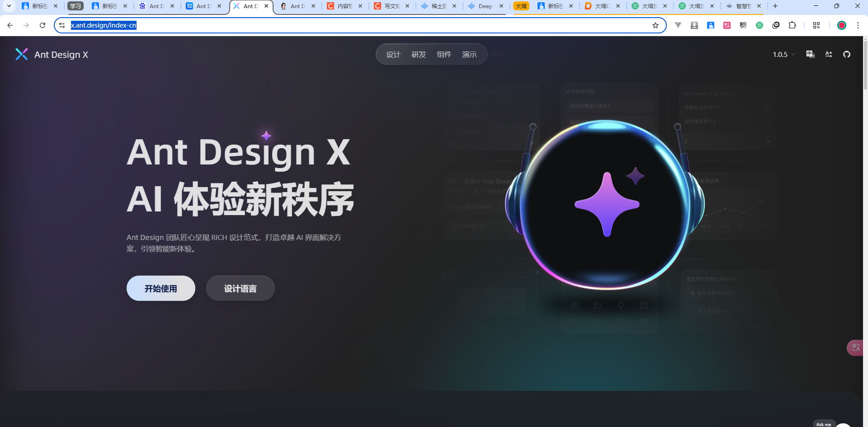The image size is (868, 427).
Task: Open the QR code toolbar icon
Action: point(816,25)
